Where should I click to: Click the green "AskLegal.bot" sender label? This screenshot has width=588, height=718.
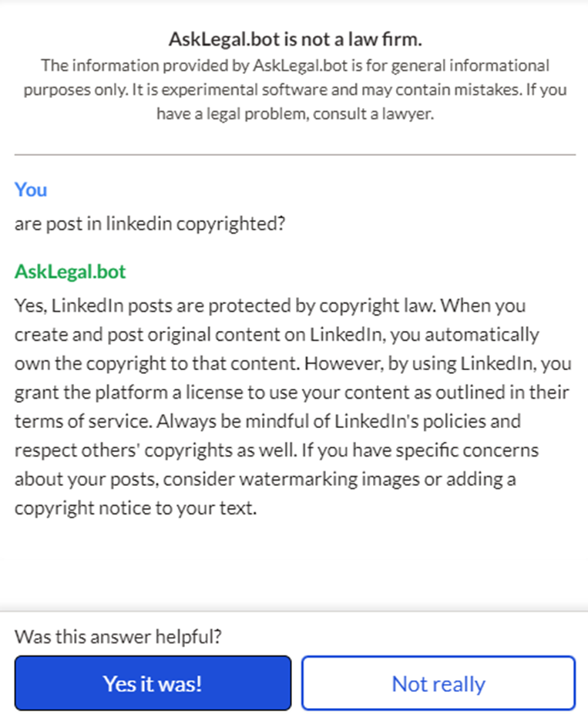[x=70, y=271]
